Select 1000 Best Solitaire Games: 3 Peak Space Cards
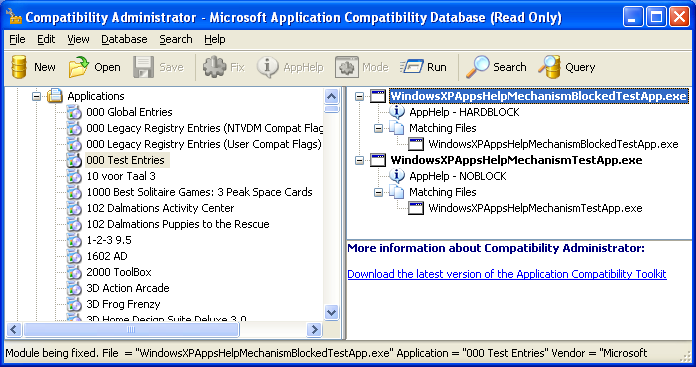The width and height of the screenshot is (696, 367). pyautogui.click(x=199, y=192)
